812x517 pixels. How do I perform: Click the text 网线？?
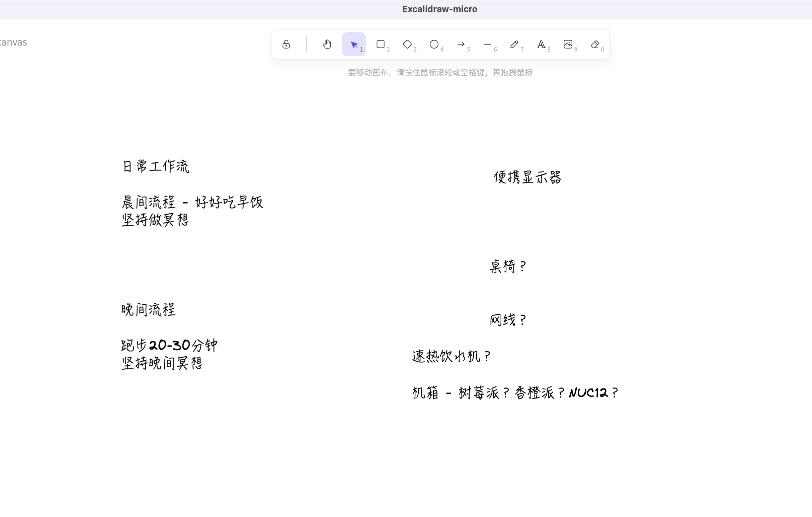coord(508,320)
